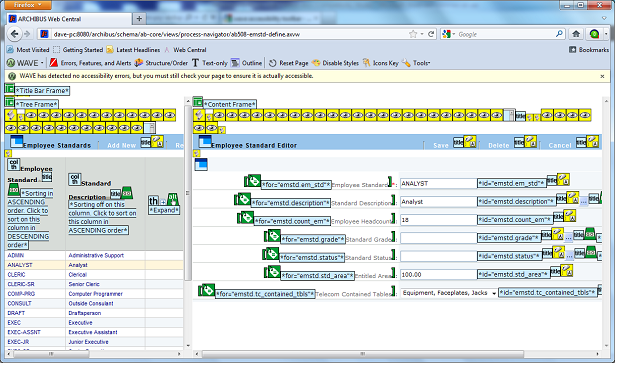Click the Employee Standard field containing ANALYST
Screen dimensions: 618x365
pos(438,184)
